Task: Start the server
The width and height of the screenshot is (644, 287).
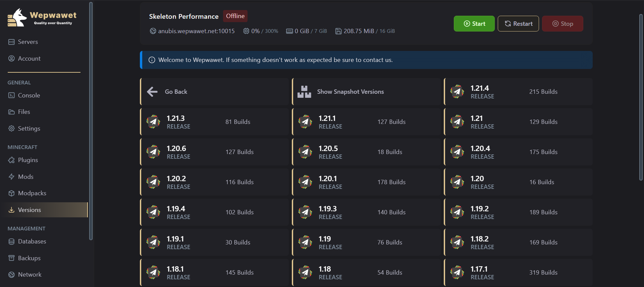Action: click(x=474, y=24)
